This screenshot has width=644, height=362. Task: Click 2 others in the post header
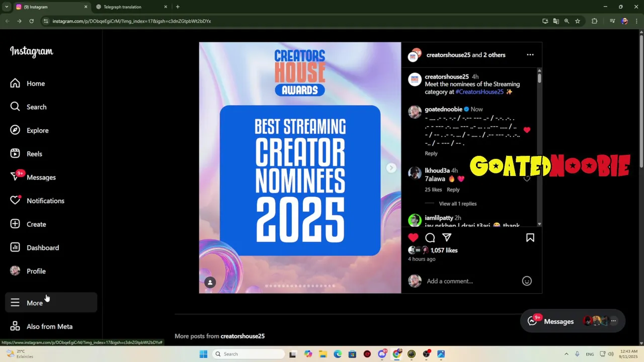tap(494, 55)
